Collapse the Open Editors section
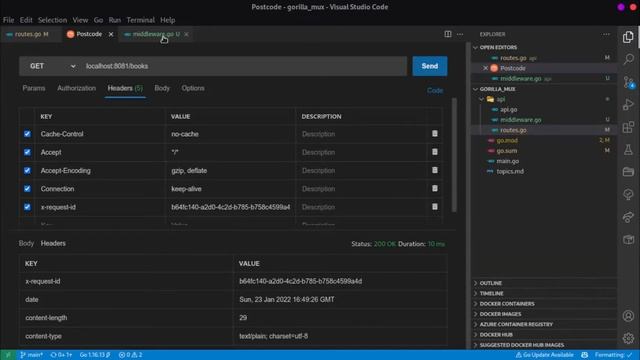Viewport: 640px width, 360px height. click(498, 47)
